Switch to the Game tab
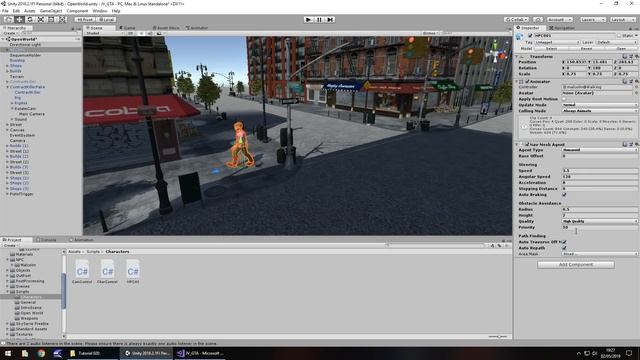 129,28
